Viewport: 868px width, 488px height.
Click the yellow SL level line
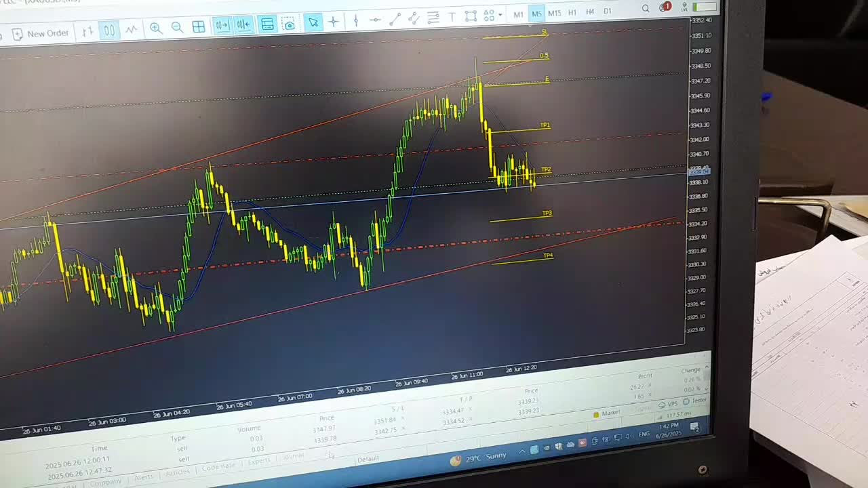pyautogui.click(x=515, y=35)
